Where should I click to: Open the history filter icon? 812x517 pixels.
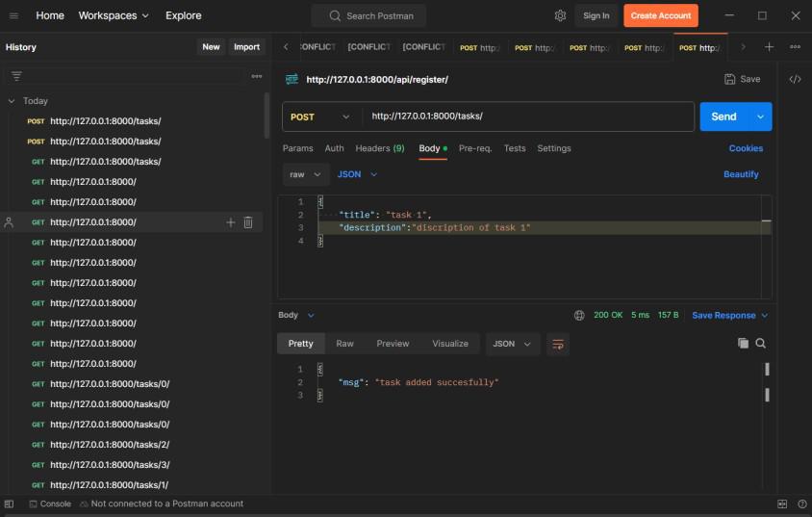[16, 76]
